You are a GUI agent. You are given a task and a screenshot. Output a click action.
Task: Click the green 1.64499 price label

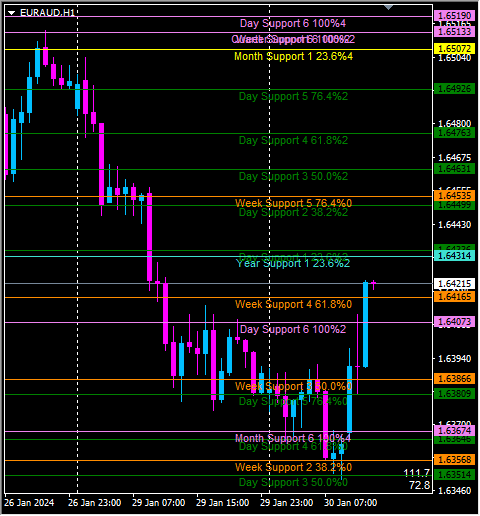(455, 205)
